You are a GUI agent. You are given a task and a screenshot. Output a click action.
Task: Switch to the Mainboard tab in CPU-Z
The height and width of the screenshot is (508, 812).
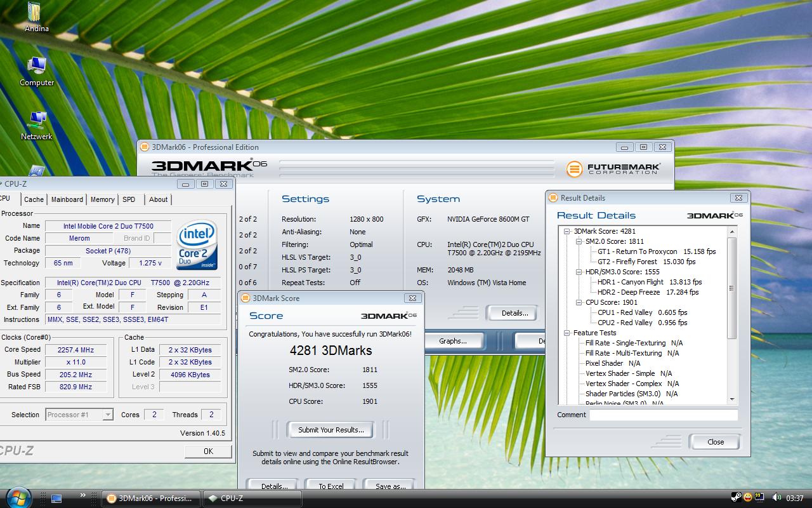pyautogui.click(x=67, y=199)
